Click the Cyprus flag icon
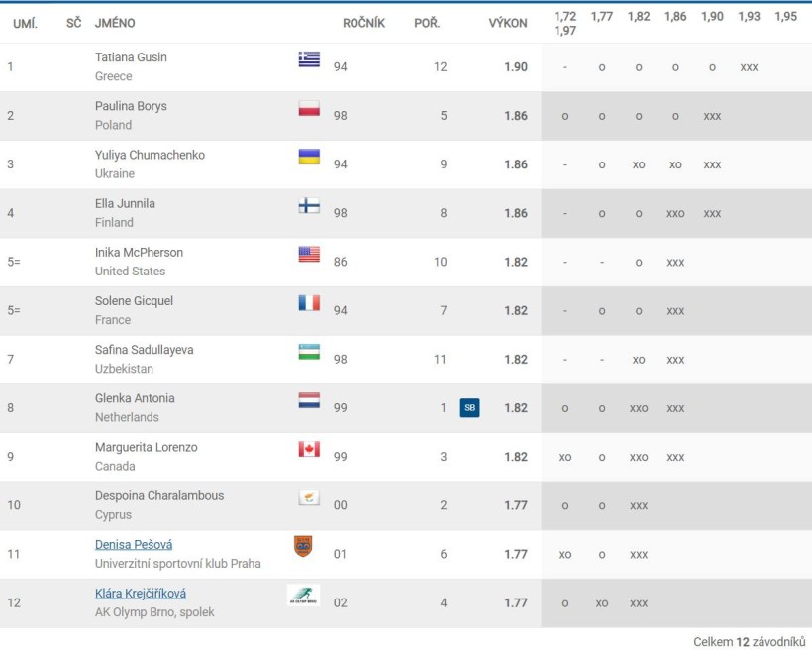The width and height of the screenshot is (812, 653). (x=309, y=497)
